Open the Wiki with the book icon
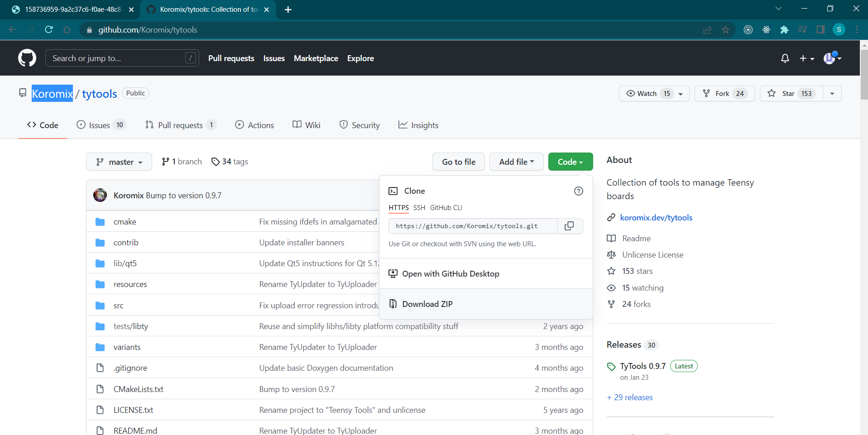This screenshot has height=435, width=868. [297, 125]
